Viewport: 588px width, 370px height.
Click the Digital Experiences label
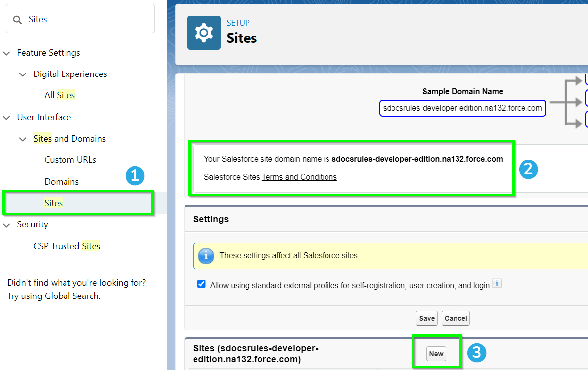pos(70,74)
